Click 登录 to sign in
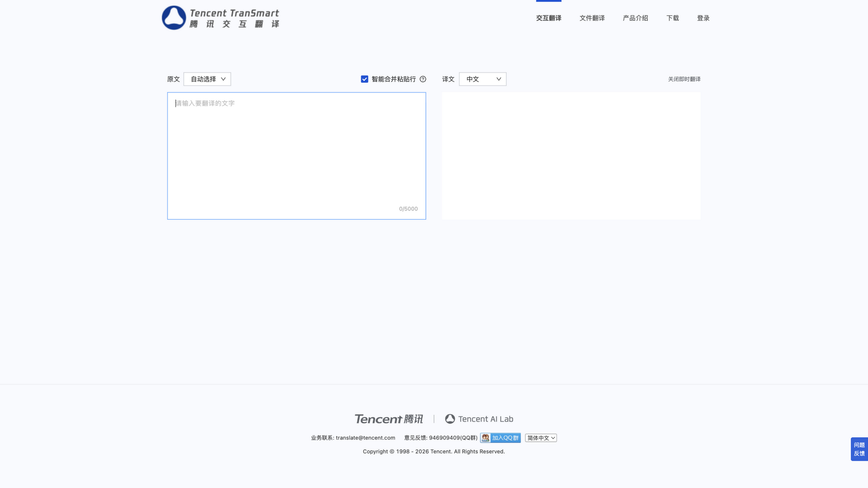868x488 pixels. click(703, 18)
